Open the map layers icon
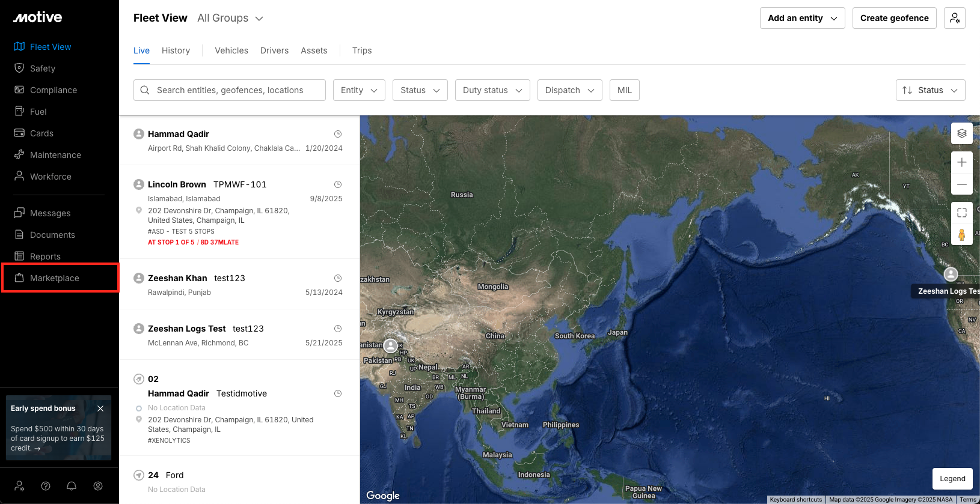The image size is (980, 504). click(x=961, y=133)
